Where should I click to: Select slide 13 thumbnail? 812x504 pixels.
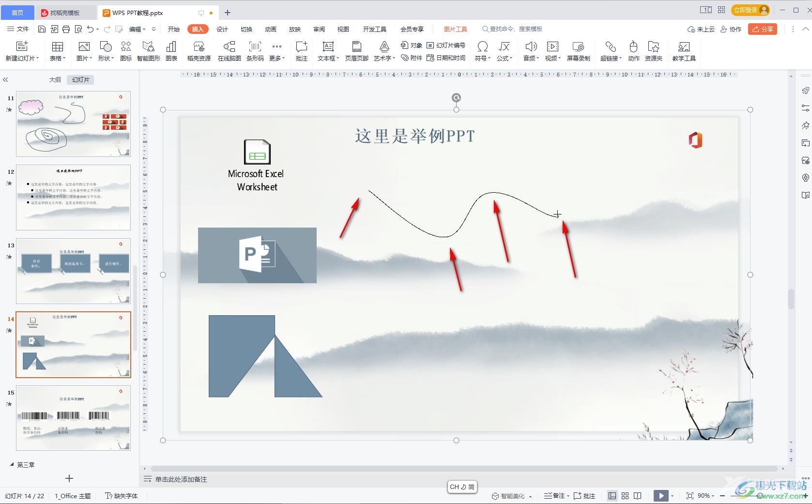[73, 271]
